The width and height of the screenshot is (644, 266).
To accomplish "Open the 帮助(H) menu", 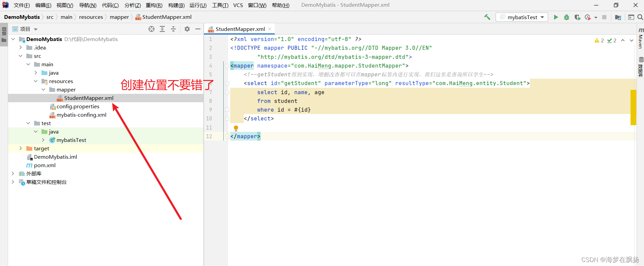I will coord(280,5).
